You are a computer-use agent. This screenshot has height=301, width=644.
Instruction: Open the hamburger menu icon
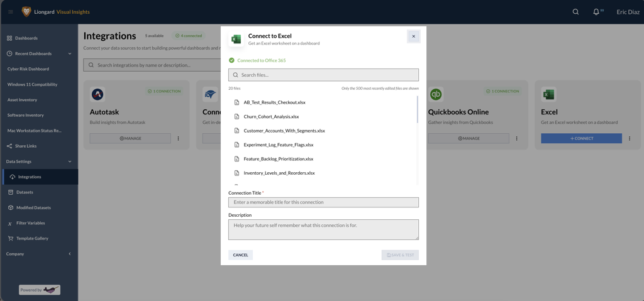point(11,12)
